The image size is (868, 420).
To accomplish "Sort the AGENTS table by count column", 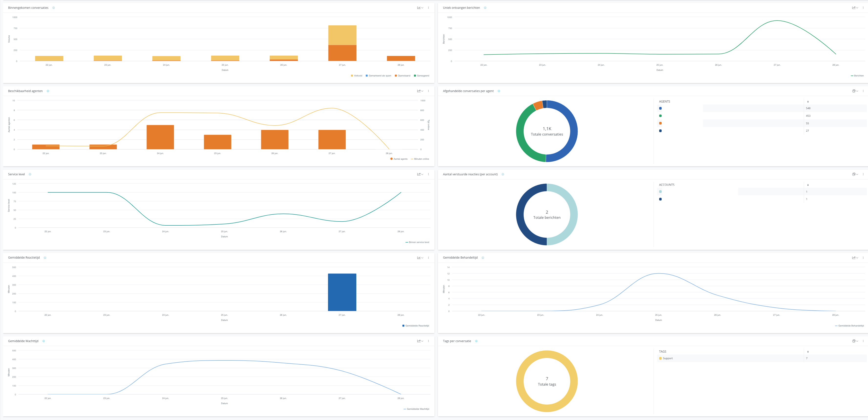I will pos(808,101).
